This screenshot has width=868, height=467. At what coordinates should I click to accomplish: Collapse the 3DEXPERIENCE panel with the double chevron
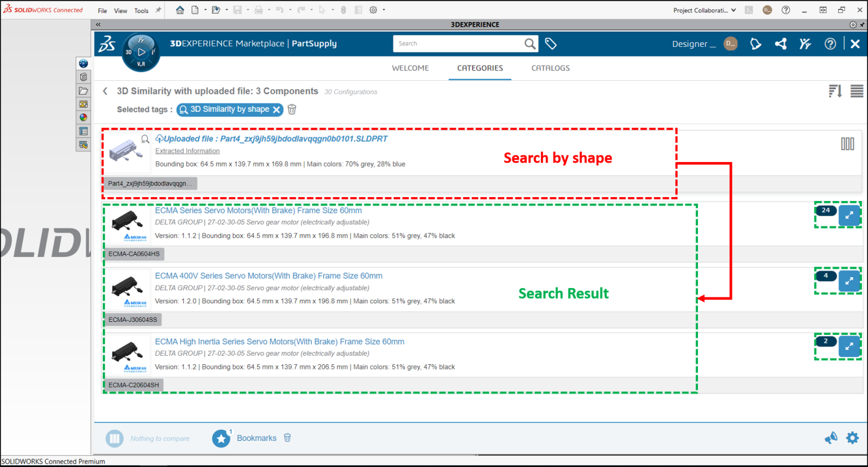pyautogui.click(x=97, y=24)
